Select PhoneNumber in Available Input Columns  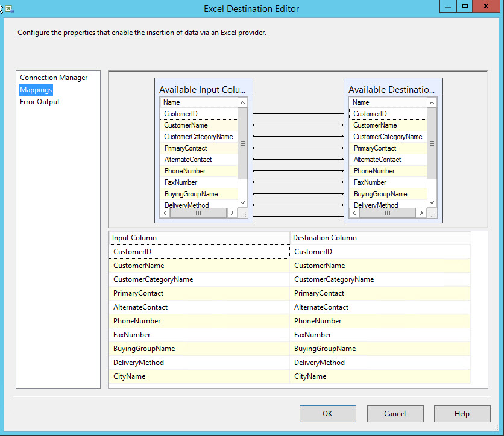pos(198,171)
